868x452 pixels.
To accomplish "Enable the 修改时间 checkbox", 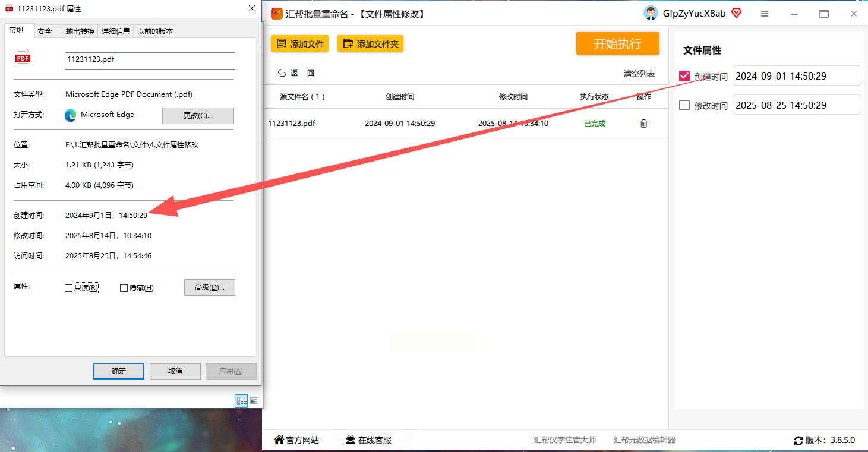I will pyautogui.click(x=684, y=105).
